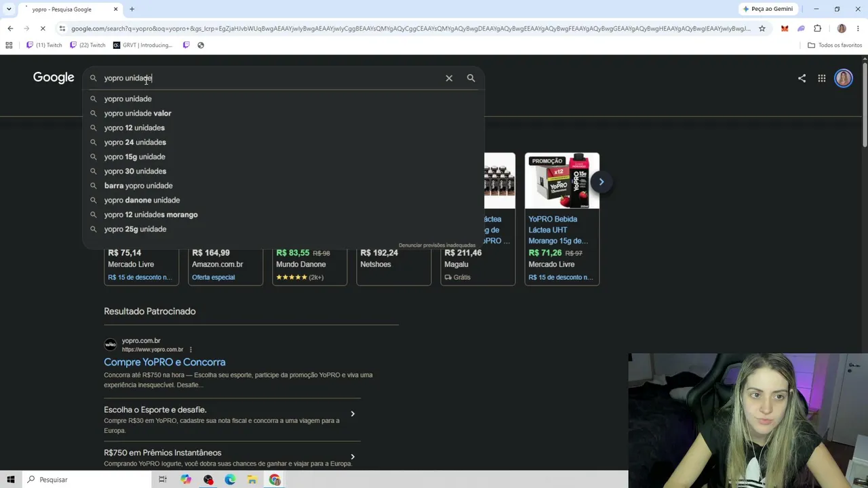Viewport: 868px width, 488px height.
Task: Click 'Denunciar previsões inadequadas' link
Action: pos(437,245)
